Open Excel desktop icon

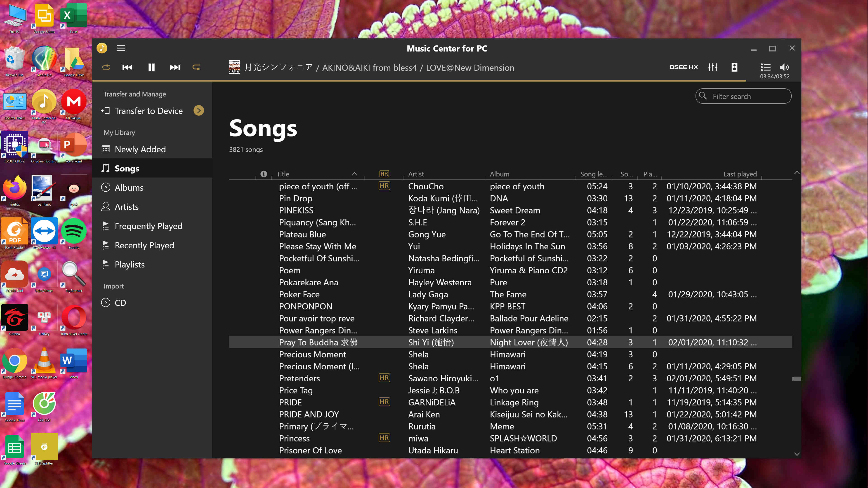(74, 19)
